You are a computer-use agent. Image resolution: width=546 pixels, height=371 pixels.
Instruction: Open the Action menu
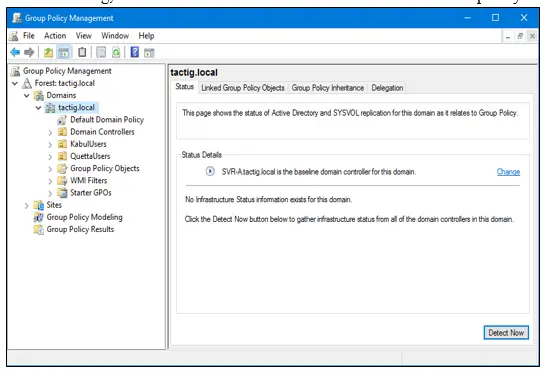point(55,36)
